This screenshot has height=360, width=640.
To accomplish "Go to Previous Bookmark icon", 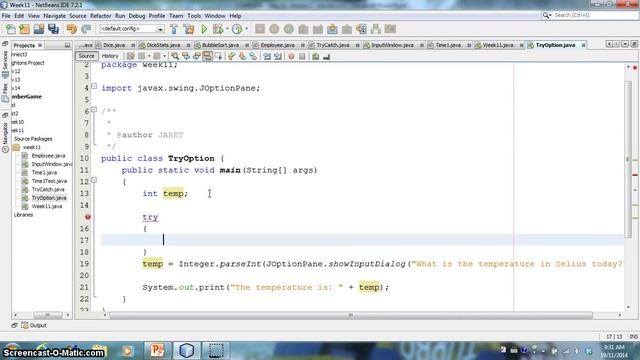I will pos(231,56).
